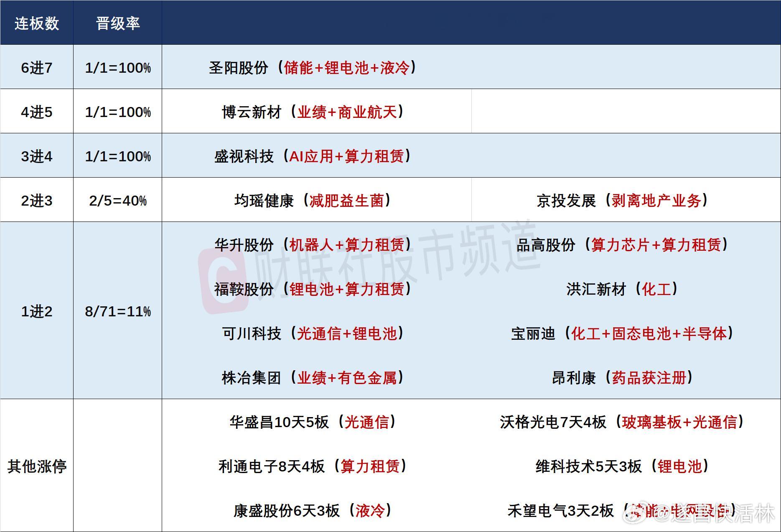The width and height of the screenshot is (781, 532).
Task: Select the 4进5 row label
Action: pos(37,112)
